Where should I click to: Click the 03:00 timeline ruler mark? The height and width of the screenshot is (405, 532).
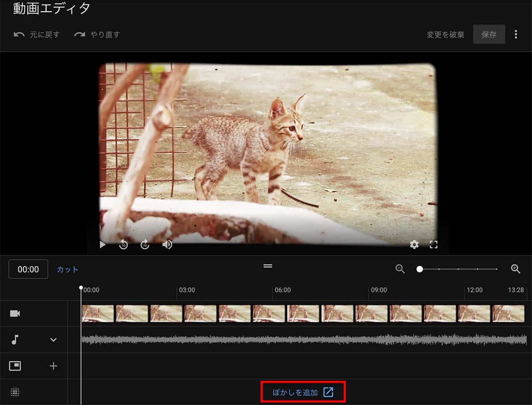click(x=187, y=290)
